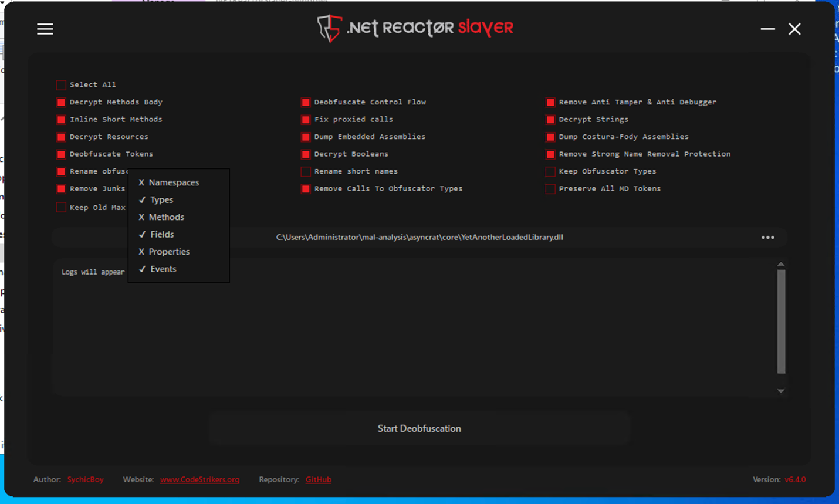The image size is (839, 504).
Task: Uncheck Deobfuscate Control Flow
Action: coord(306,102)
